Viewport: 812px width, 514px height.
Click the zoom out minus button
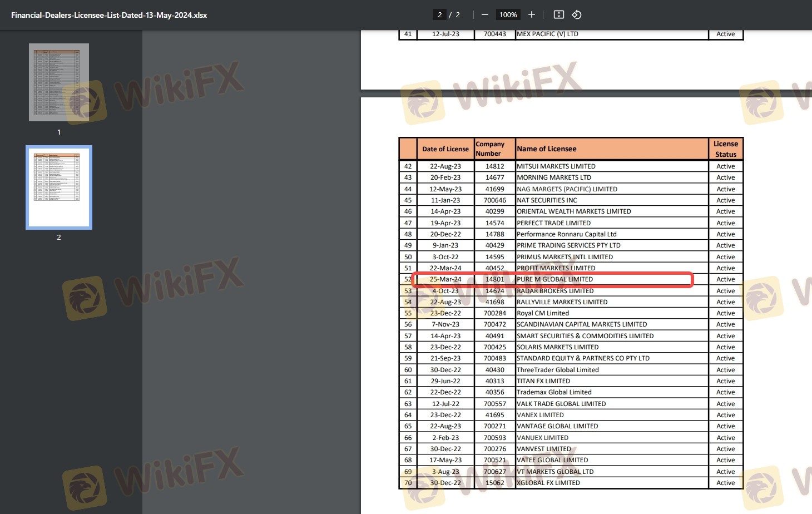click(484, 15)
